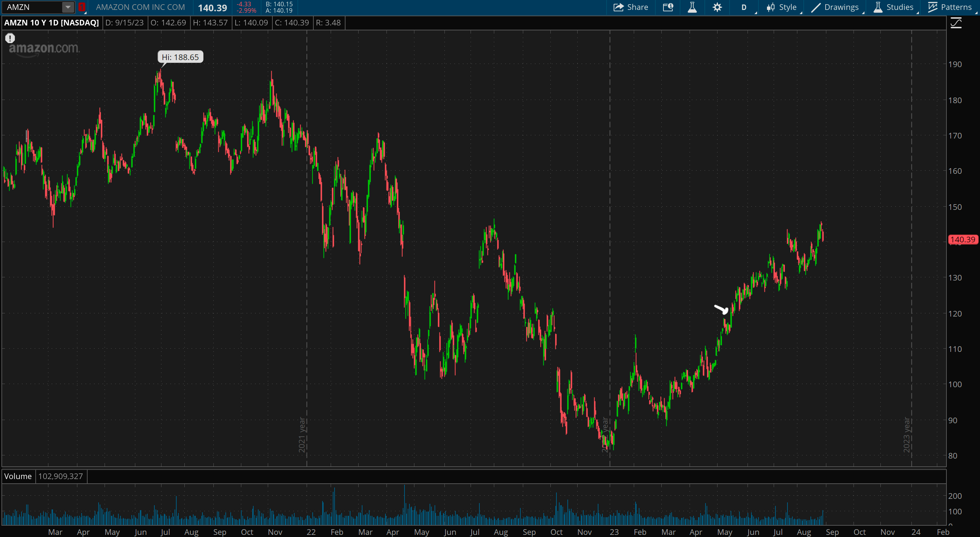The width and height of the screenshot is (980, 537).
Task: Click the last price 140.39 in header
Action: tap(212, 8)
